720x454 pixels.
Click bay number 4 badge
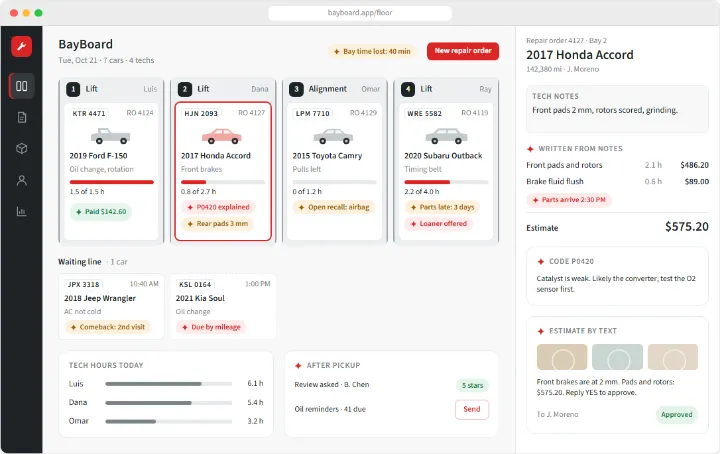408,89
